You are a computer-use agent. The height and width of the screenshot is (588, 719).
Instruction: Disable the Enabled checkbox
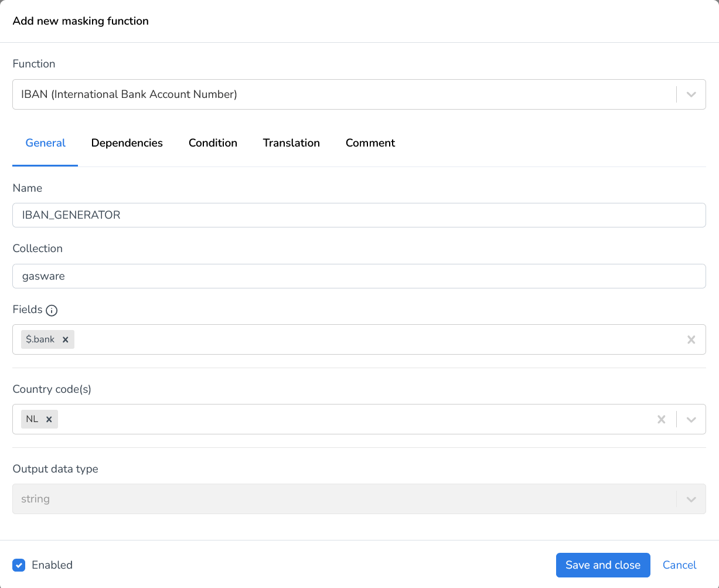(x=19, y=565)
